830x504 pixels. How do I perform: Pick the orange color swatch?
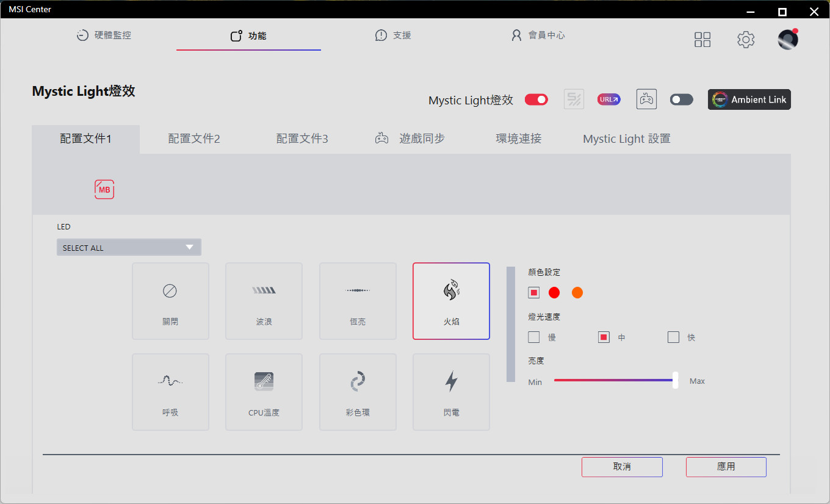tap(577, 293)
